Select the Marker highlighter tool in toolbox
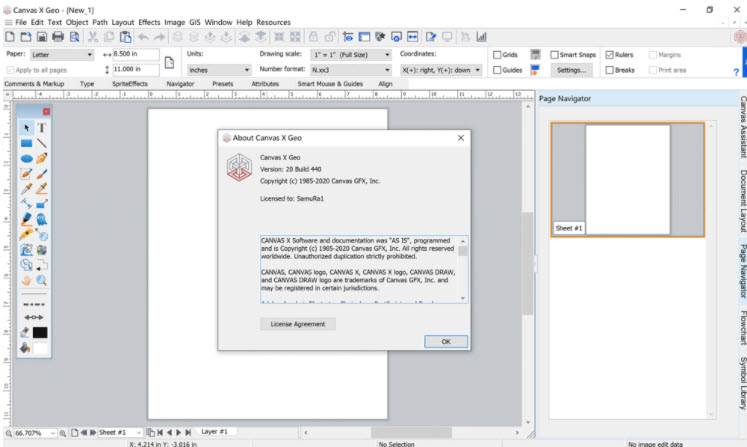The width and height of the screenshot is (747, 447). [x=27, y=219]
